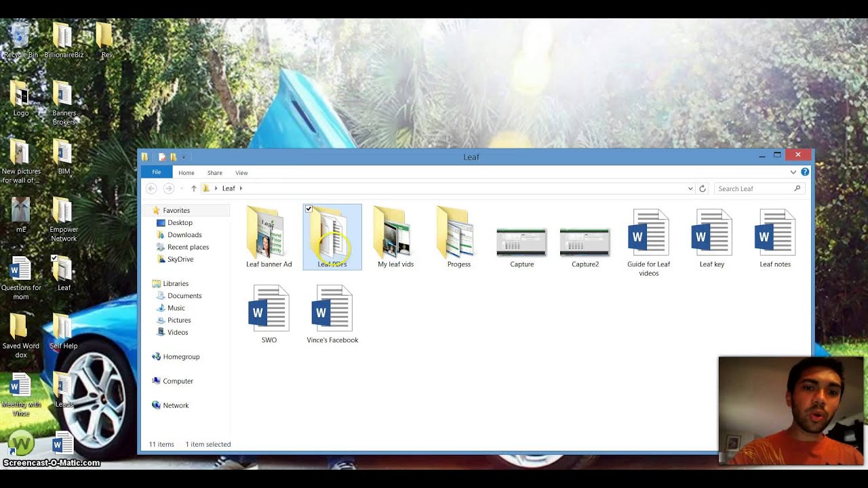Uncheck the Leaf PDFs folder checkbox
Screen dimensions: 868x488
coord(309,209)
